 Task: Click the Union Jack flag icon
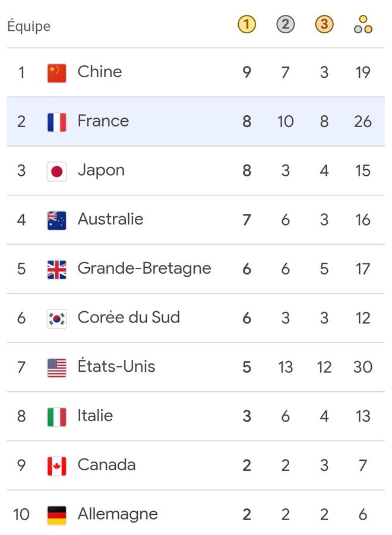(56, 270)
